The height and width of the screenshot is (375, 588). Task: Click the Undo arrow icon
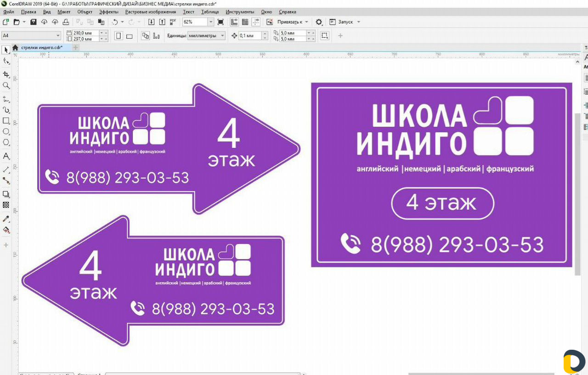[x=115, y=22]
